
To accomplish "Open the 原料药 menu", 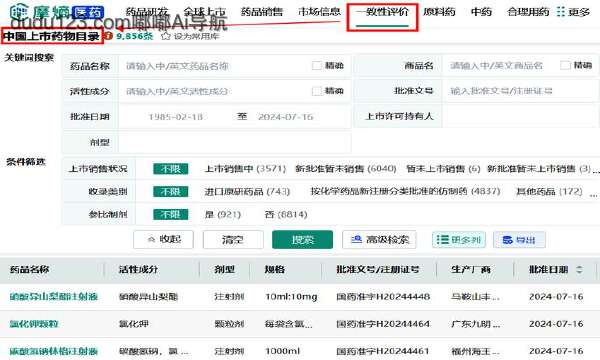I will click(439, 12).
